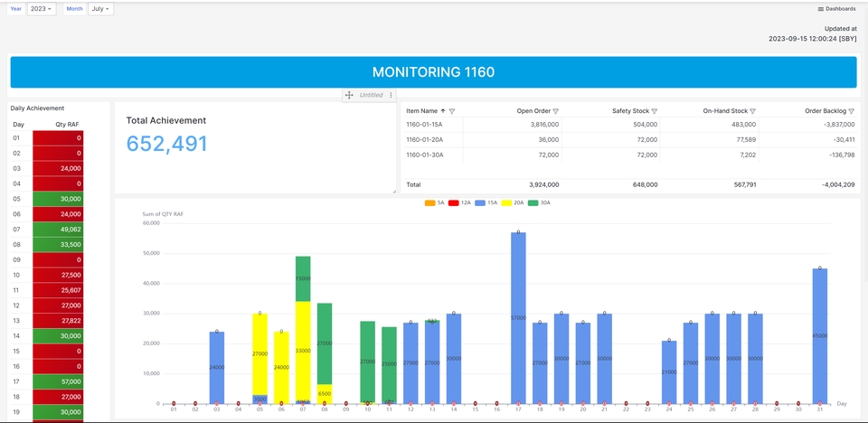Open the Open Order filter icon
This screenshot has height=423, width=868.
[x=556, y=111]
